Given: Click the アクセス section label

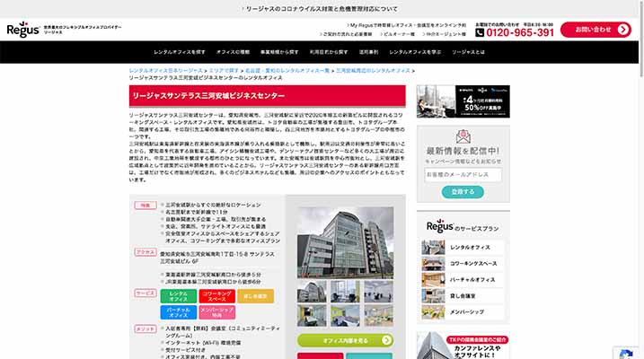Looking at the screenshot, I should [146, 252].
